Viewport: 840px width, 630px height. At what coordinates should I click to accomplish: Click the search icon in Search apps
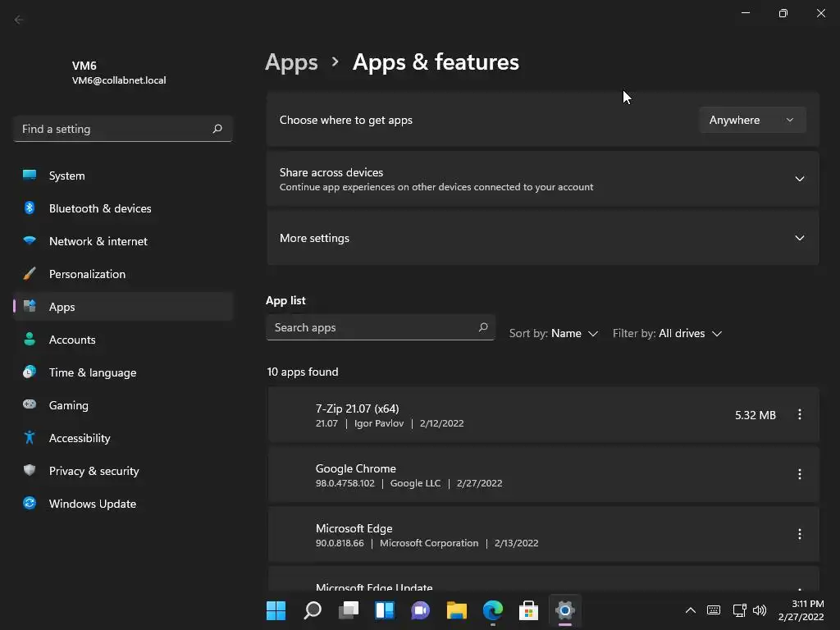click(483, 326)
